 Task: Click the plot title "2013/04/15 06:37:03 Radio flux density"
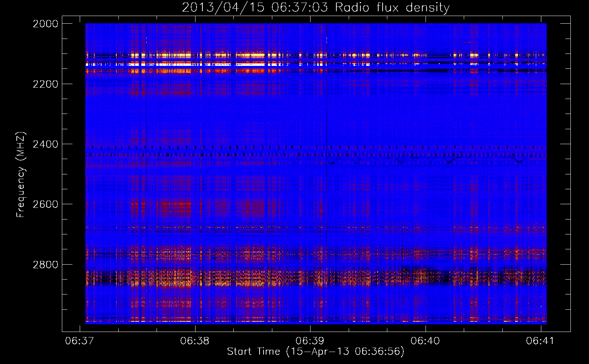(316, 7)
